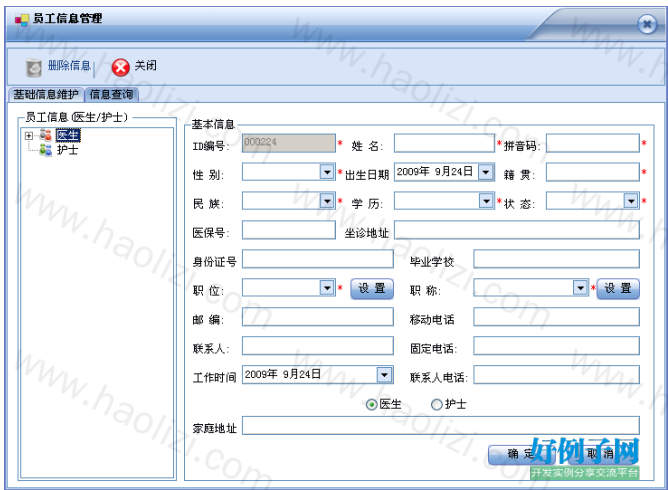Click the 联系人 input field

[x=318, y=346]
